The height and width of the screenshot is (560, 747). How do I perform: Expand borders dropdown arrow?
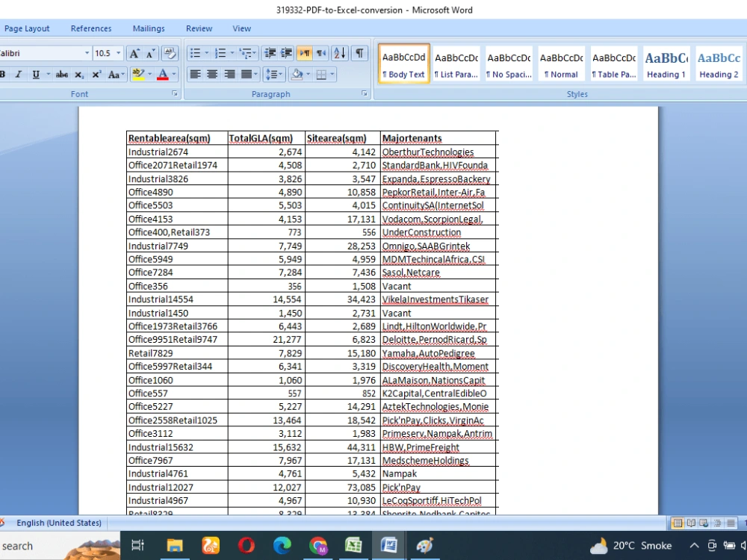pyautogui.click(x=332, y=74)
